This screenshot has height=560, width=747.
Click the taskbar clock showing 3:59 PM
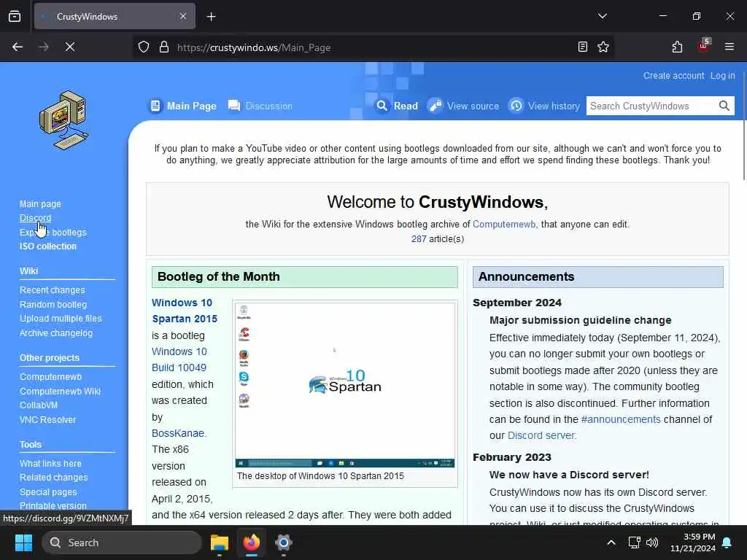(693, 542)
